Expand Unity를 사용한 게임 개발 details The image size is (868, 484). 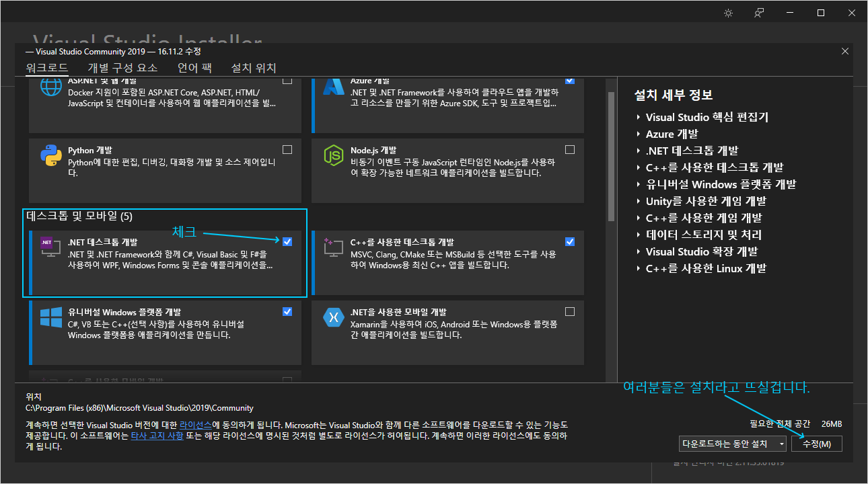coord(638,202)
